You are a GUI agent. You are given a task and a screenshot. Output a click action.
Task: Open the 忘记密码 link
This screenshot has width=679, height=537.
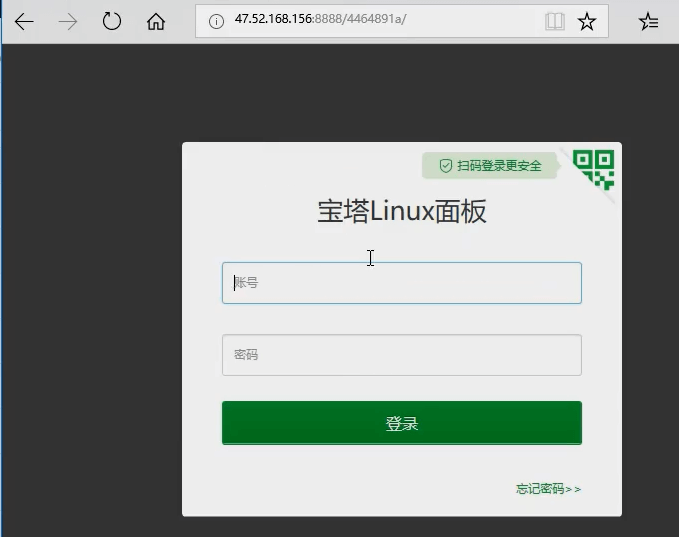[x=548, y=489]
